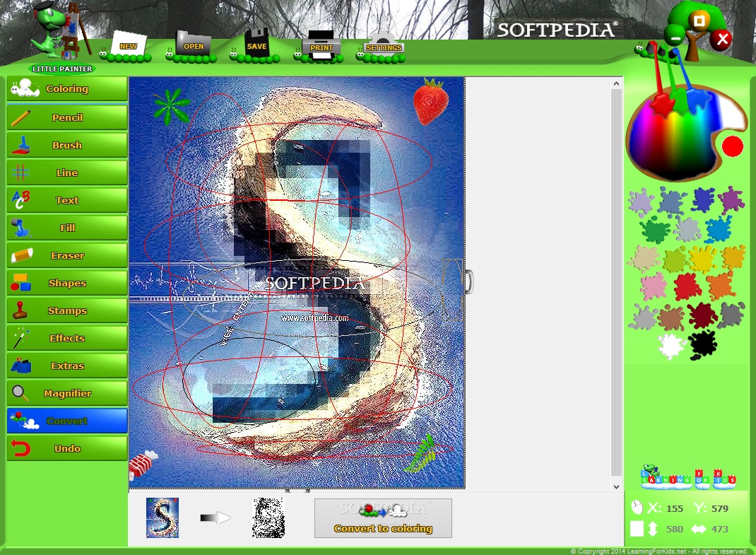This screenshot has width=756, height=555.
Task: Minimize the Little Painter window
Action: point(675,37)
